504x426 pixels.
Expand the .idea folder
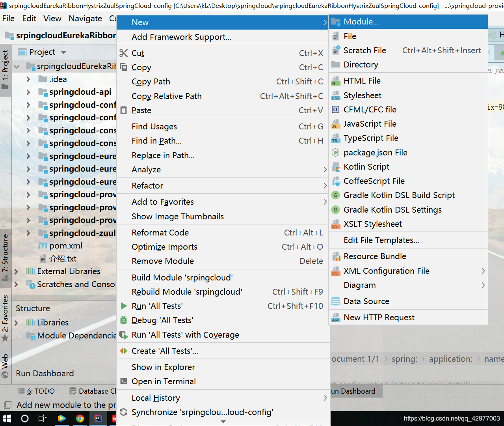(x=28, y=79)
